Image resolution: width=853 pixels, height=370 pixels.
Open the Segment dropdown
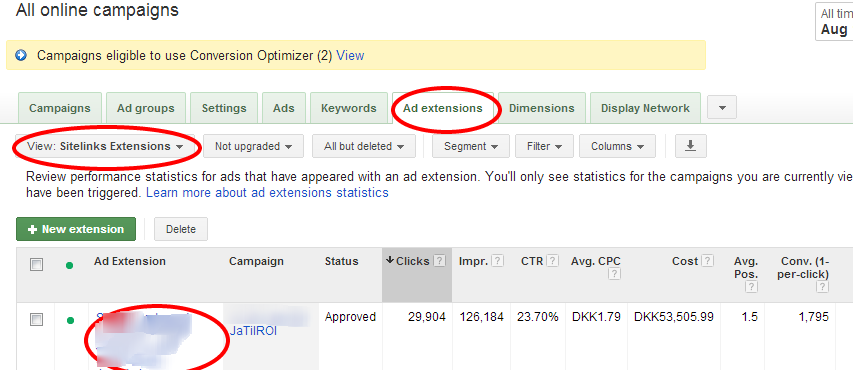point(471,146)
